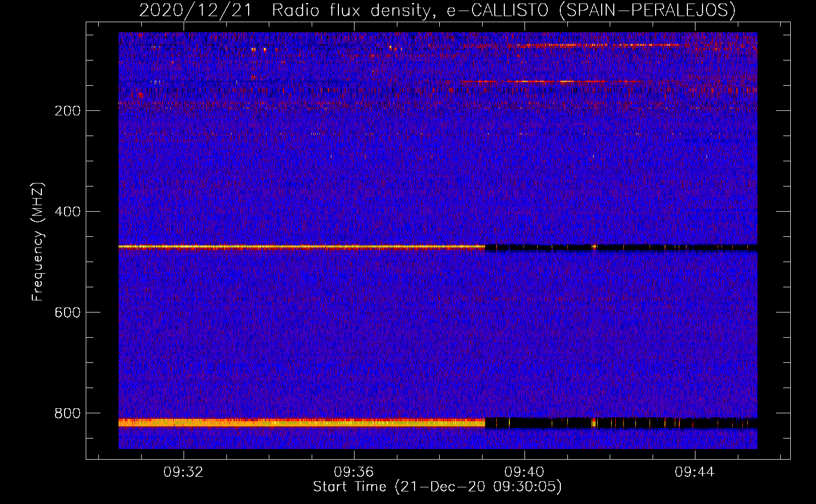This screenshot has height=504, width=816.
Task: Select the date text '2020/12/21' in the title
Action: (196, 10)
